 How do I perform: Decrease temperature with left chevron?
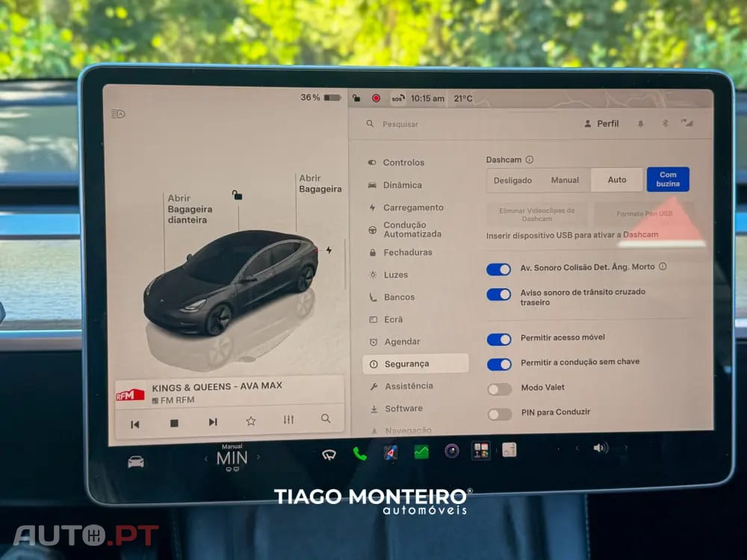(x=206, y=458)
